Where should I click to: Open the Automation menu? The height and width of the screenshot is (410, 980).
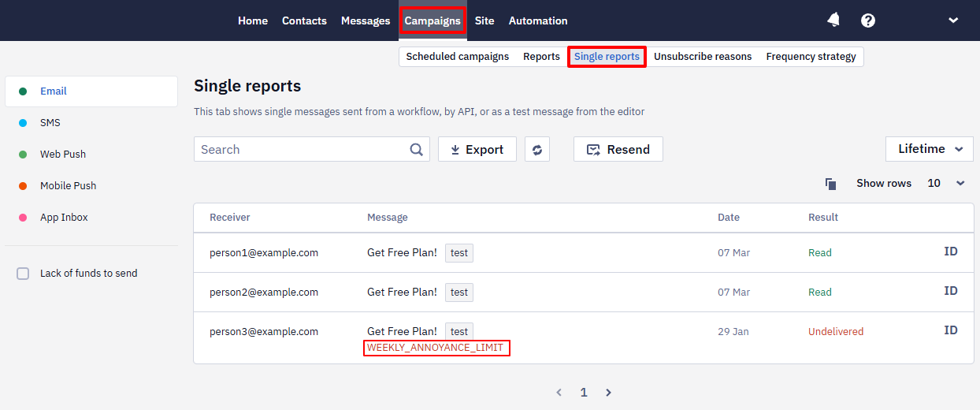pos(538,20)
